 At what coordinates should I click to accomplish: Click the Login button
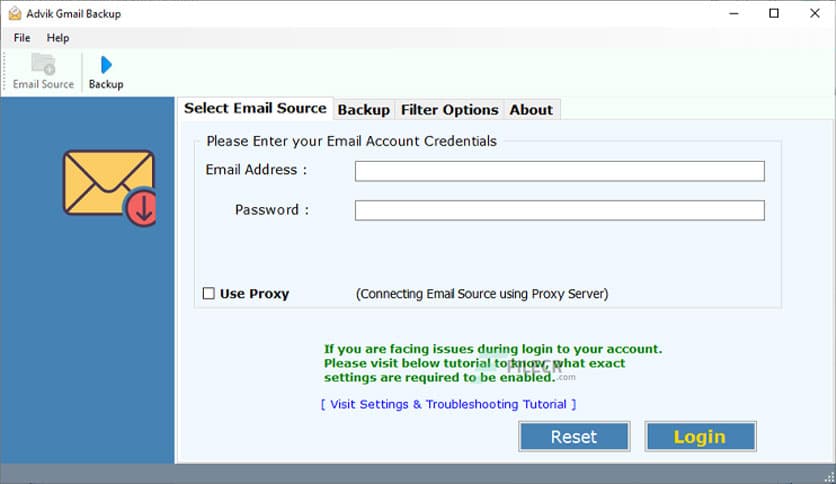(x=700, y=436)
